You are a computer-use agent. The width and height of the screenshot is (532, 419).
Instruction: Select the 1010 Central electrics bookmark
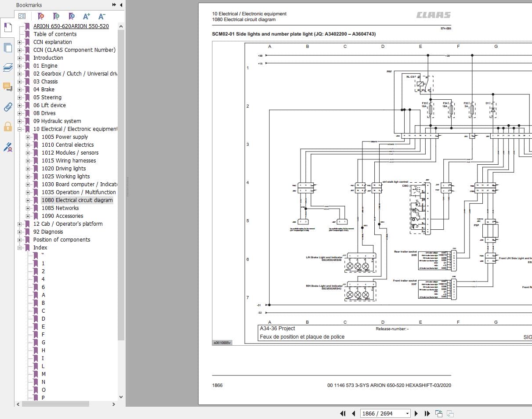(x=68, y=145)
